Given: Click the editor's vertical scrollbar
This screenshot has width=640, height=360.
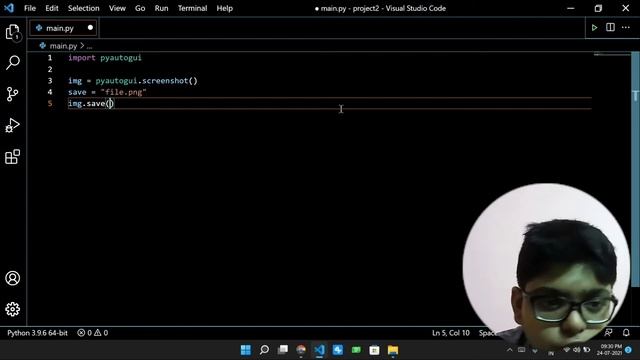Looking at the screenshot, I should coord(635,169).
